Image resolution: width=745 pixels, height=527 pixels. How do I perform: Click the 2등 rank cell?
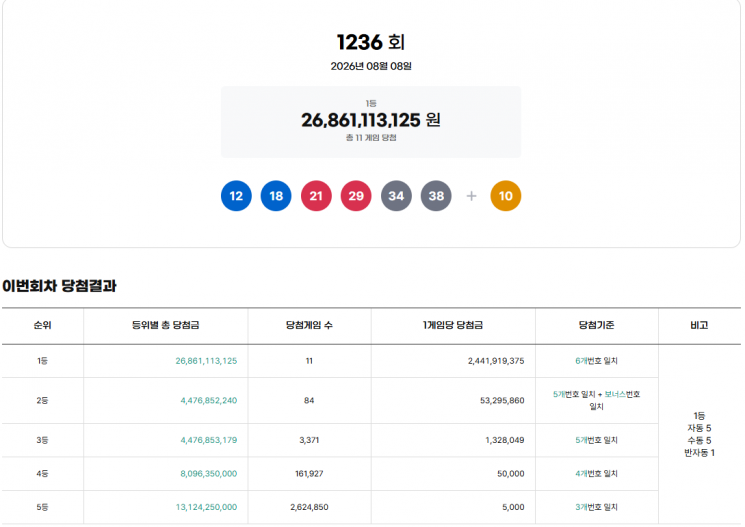click(42, 401)
